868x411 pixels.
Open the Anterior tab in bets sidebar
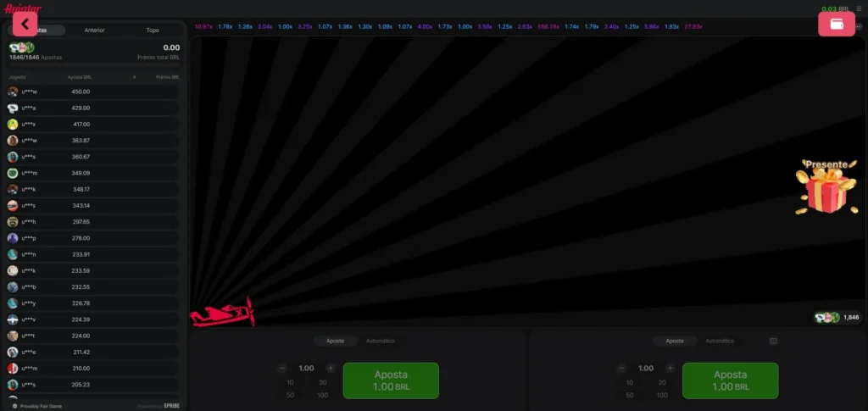(95, 30)
